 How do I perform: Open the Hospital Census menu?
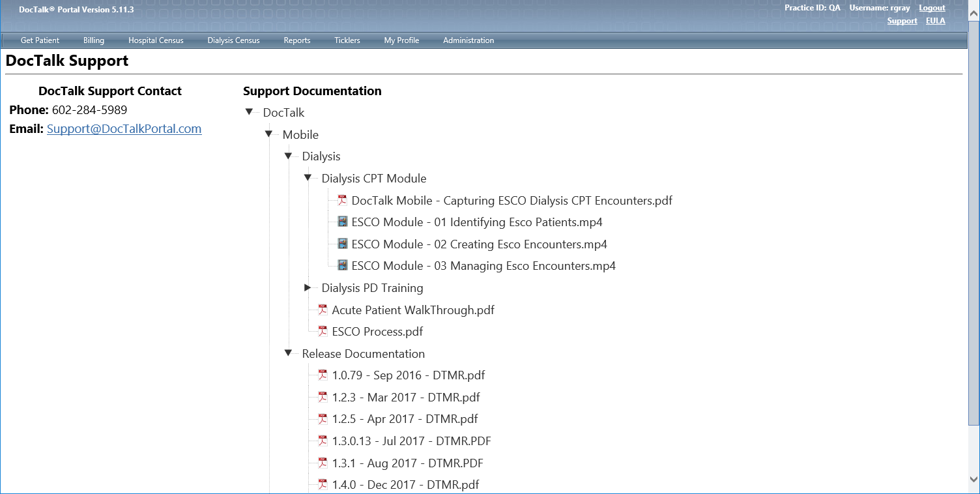(156, 40)
